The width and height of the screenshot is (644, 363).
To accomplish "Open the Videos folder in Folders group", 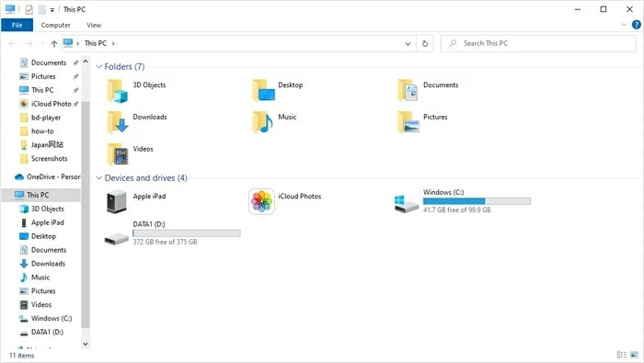I will 118,154.
